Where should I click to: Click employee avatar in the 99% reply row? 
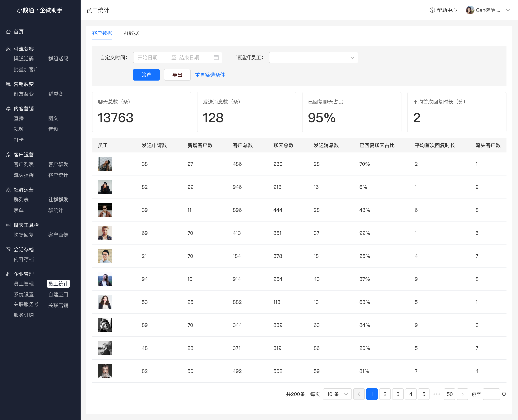point(105,233)
